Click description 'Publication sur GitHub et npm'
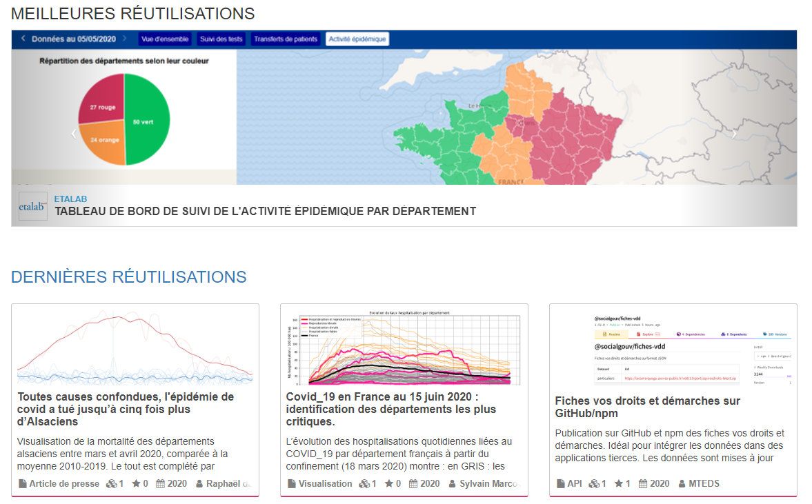 tap(670, 445)
